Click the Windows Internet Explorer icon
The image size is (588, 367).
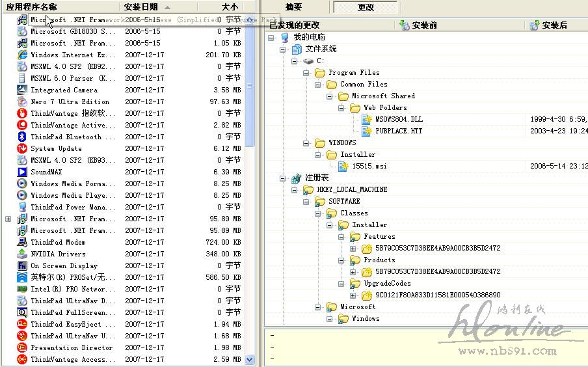tap(22, 55)
